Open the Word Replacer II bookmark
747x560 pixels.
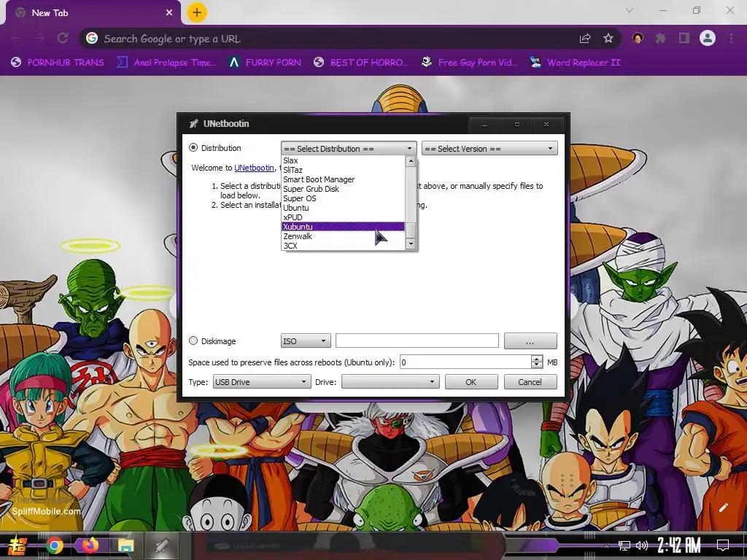click(575, 63)
